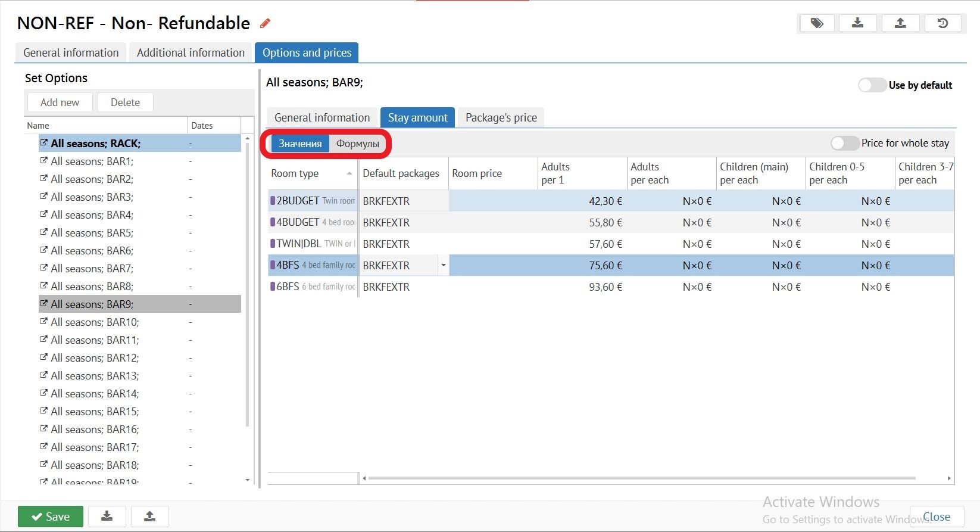Click Add new option button

[x=60, y=102]
